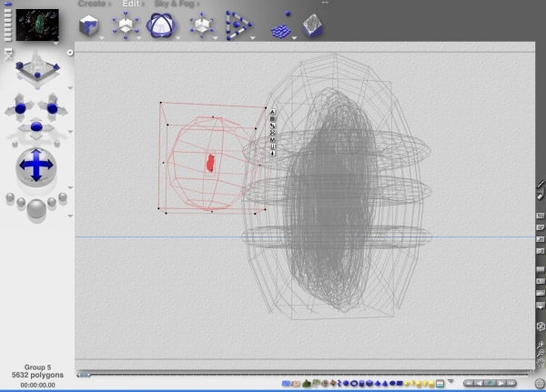Viewport: 546px width, 392px height.
Task: Toggle the first flat icon under the eraser
Action: click(x=541, y=216)
